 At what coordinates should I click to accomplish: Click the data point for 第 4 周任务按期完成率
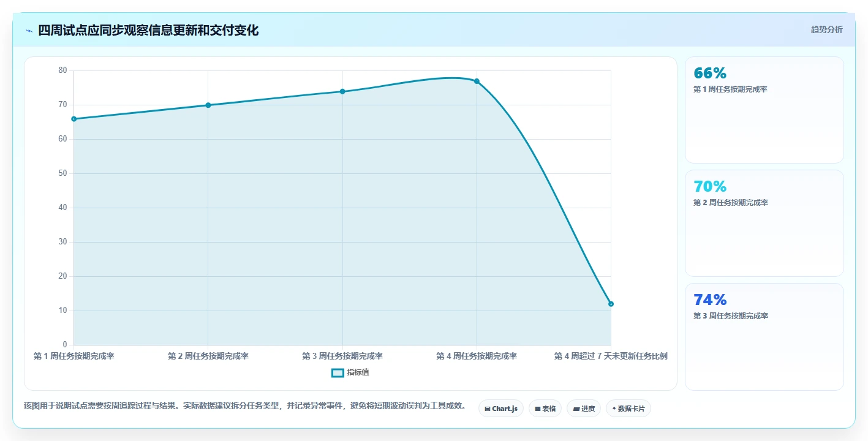[x=477, y=81]
